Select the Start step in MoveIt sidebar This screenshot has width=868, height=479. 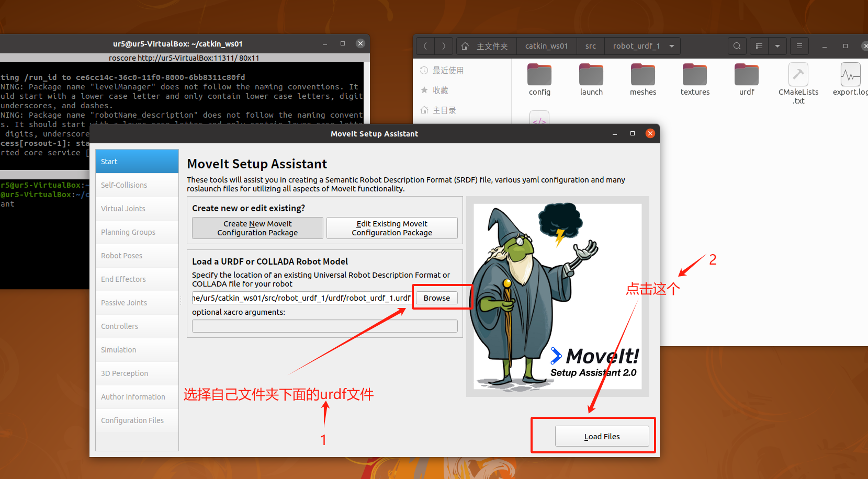(x=137, y=161)
